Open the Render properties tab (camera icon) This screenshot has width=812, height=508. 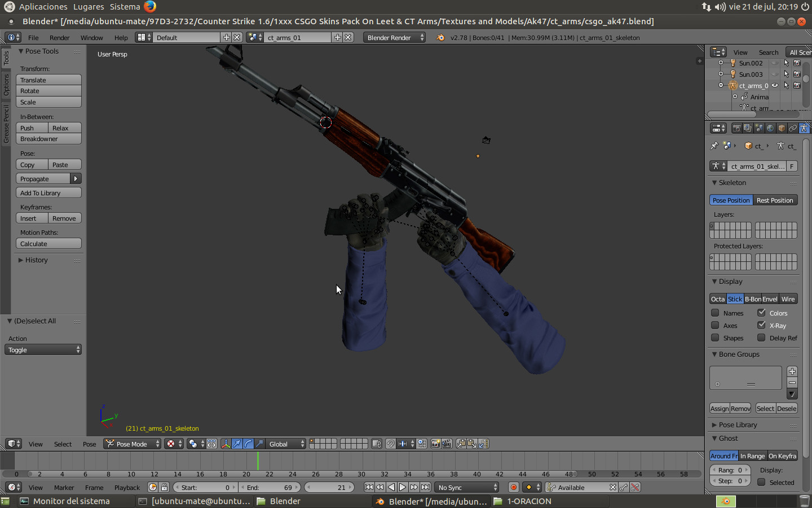(x=737, y=128)
